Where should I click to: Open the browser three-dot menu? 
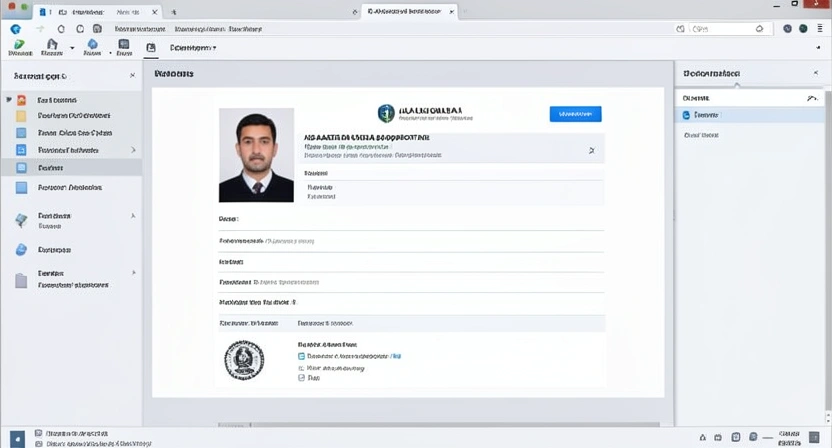[817, 30]
